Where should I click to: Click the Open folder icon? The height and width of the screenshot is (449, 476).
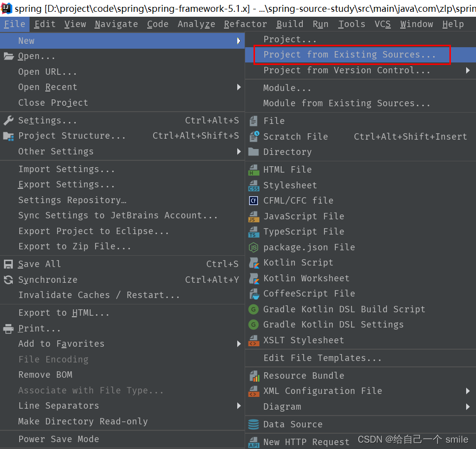click(8, 56)
